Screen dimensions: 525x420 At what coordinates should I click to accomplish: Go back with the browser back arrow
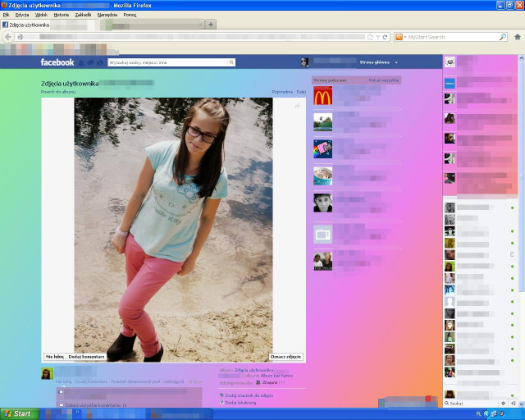8,37
